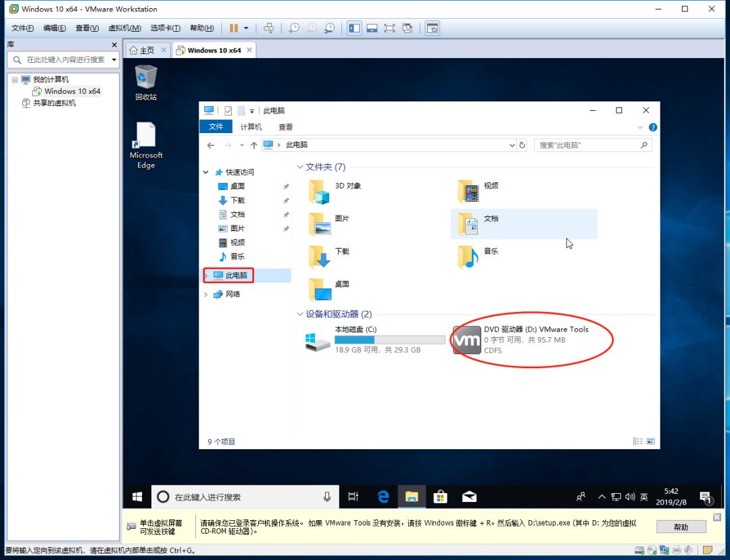The width and height of the screenshot is (730, 560).
Task: Click the Recycle Bin desktop icon
Action: point(146,83)
